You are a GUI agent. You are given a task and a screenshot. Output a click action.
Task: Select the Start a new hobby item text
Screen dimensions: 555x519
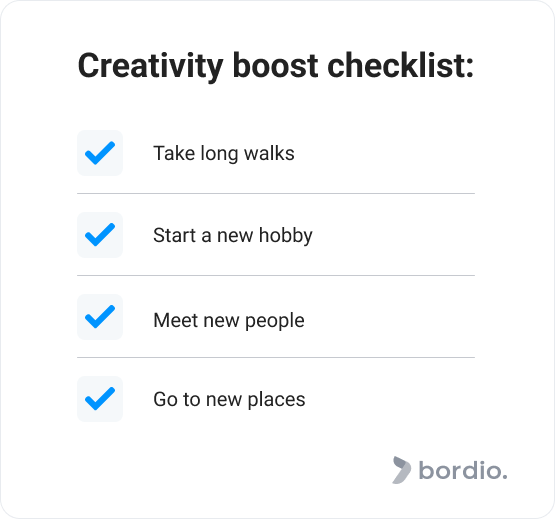click(x=233, y=235)
